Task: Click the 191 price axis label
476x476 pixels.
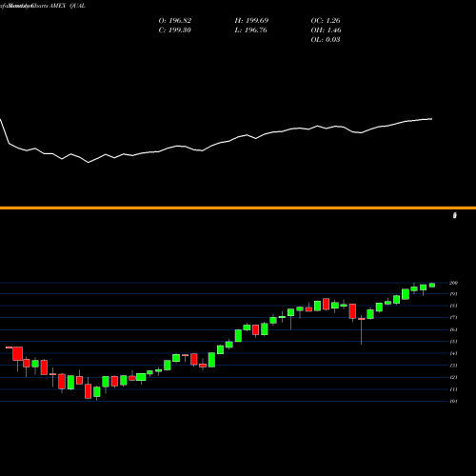Action: (453, 294)
